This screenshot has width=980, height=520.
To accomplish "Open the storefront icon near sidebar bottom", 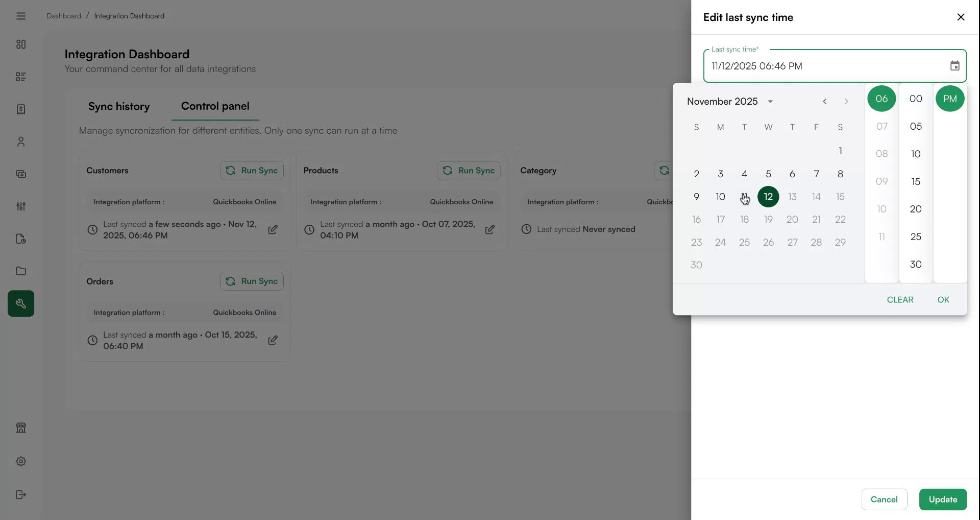I will pyautogui.click(x=20, y=428).
